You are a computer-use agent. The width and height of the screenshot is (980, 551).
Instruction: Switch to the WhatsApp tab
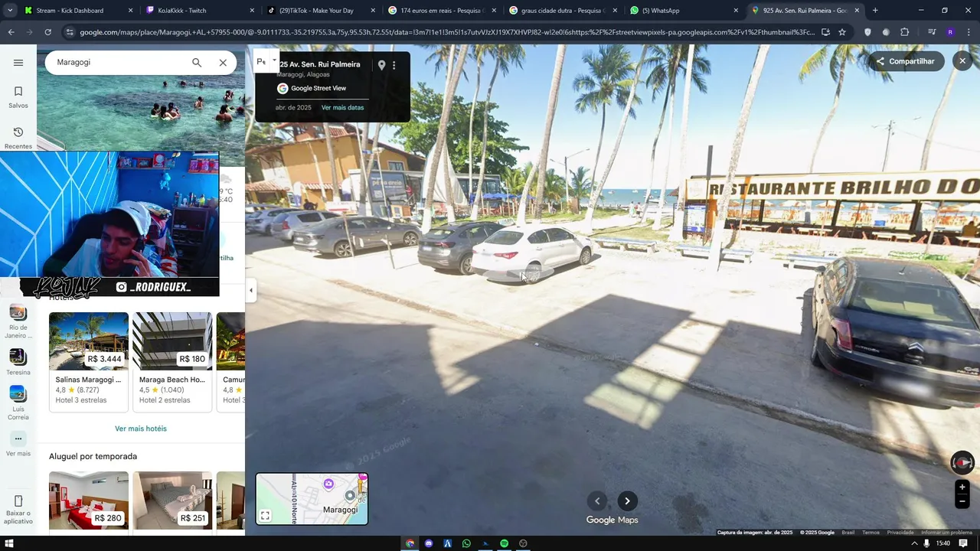point(683,11)
